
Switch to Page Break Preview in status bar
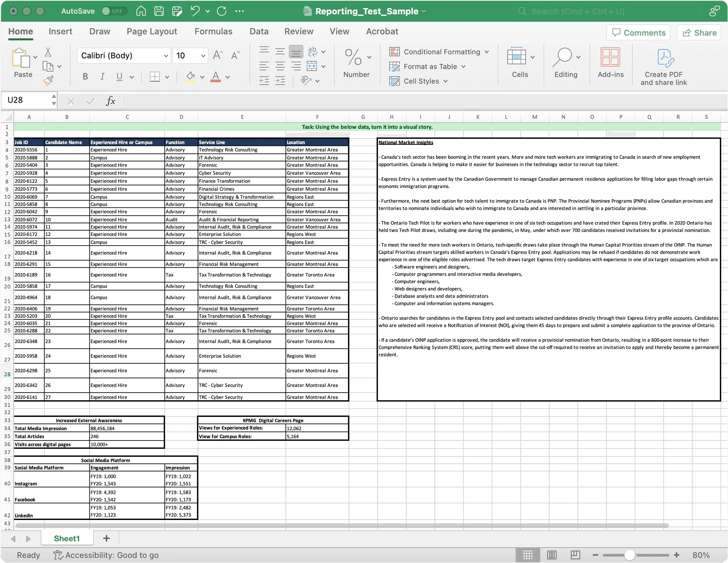[x=575, y=555]
